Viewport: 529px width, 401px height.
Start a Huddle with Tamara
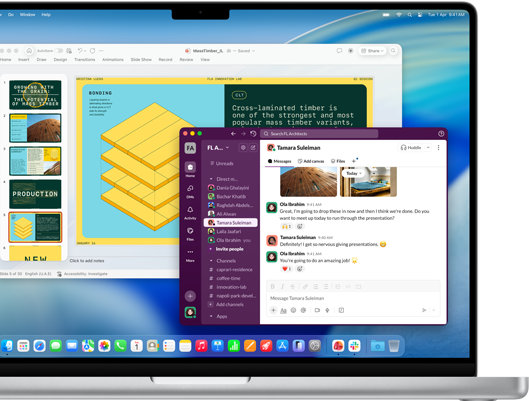411,148
